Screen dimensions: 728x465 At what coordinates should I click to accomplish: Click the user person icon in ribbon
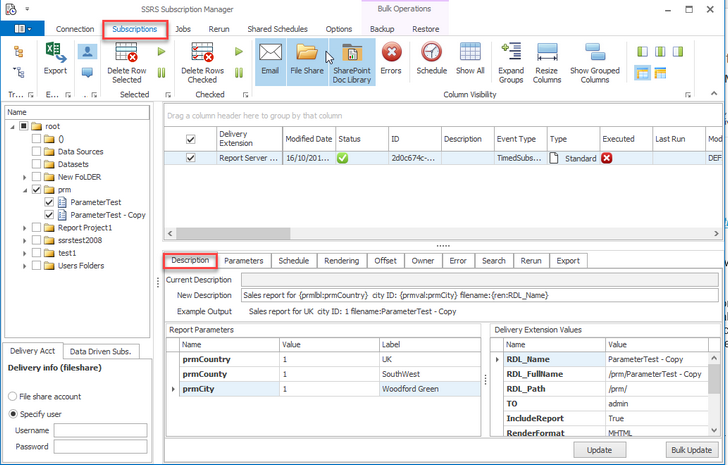(x=87, y=52)
